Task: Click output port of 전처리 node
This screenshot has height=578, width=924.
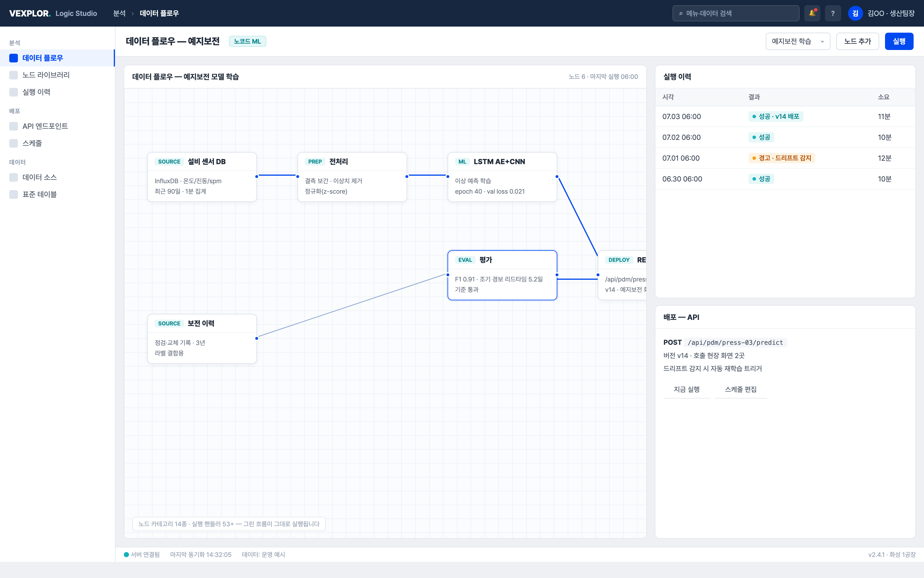Action: click(x=407, y=177)
